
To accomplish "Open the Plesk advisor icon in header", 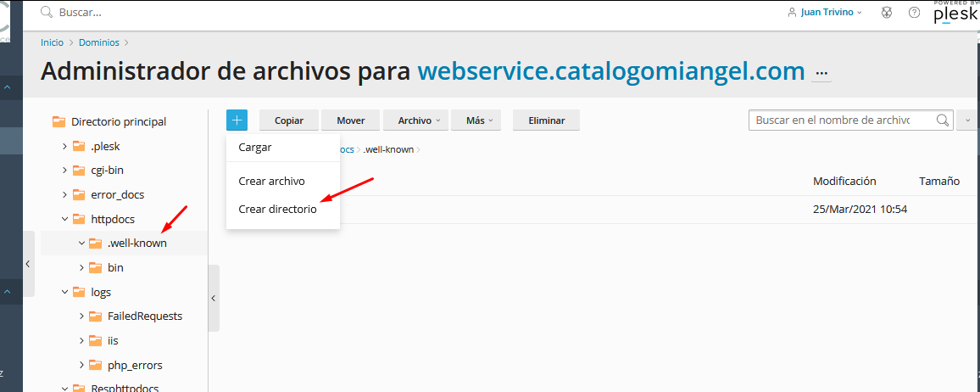I will tap(886, 13).
